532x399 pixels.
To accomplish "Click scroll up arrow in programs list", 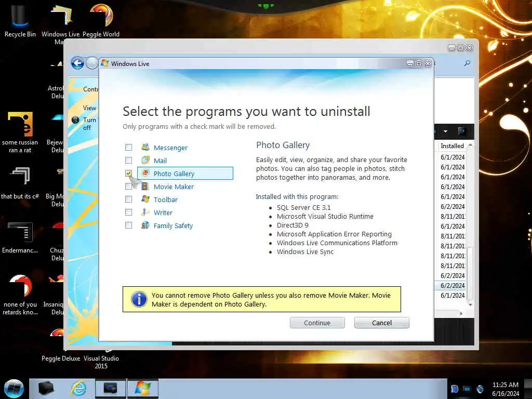I will 470,145.
